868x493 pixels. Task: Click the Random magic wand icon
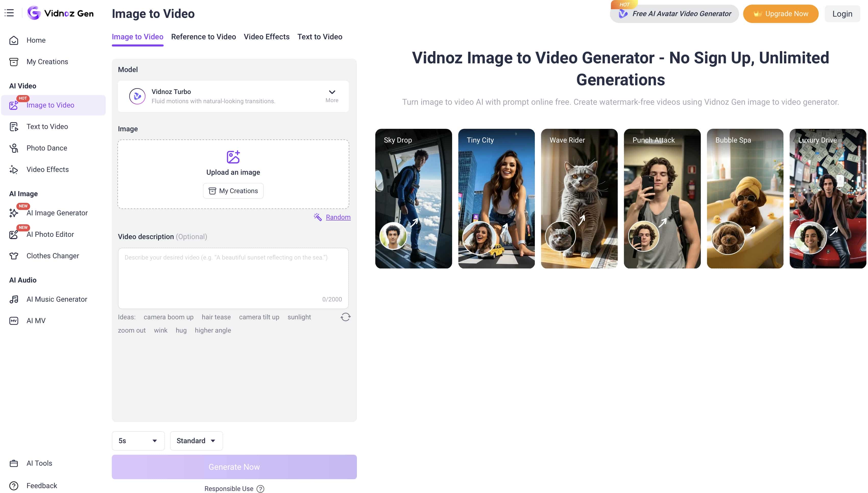(317, 217)
